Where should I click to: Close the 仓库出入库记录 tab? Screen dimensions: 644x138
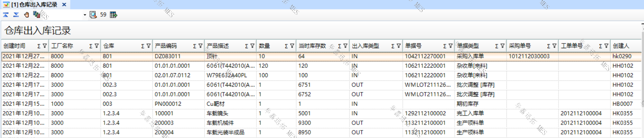click(64, 5)
